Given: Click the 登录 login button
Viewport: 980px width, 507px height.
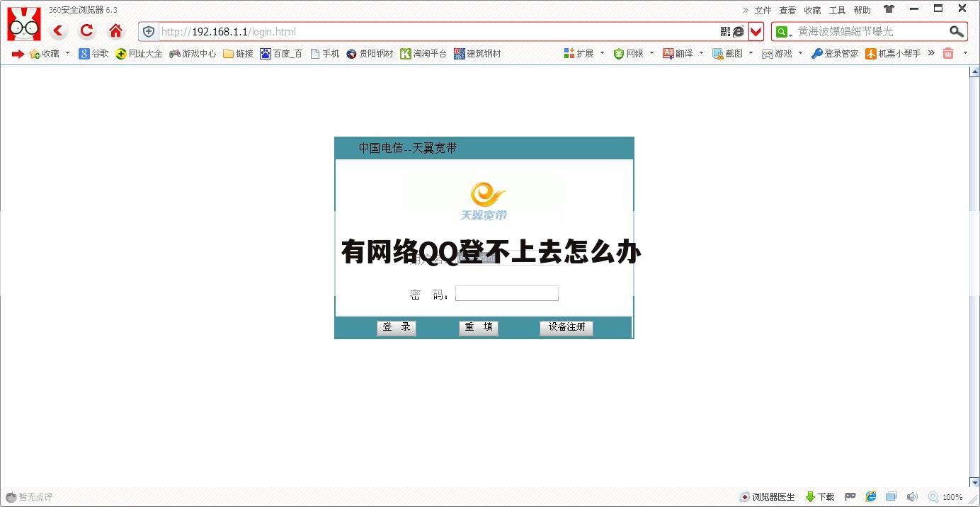Looking at the screenshot, I should 397,328.
